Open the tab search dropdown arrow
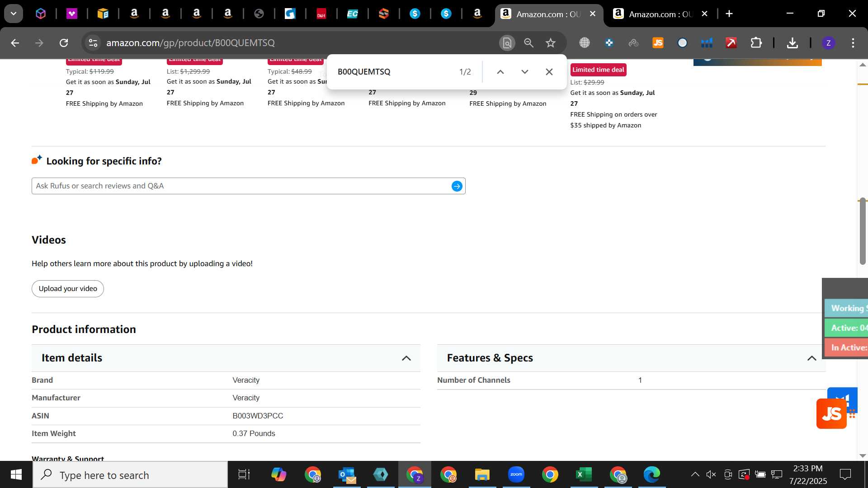868x488 pixels. pos(14,14)
